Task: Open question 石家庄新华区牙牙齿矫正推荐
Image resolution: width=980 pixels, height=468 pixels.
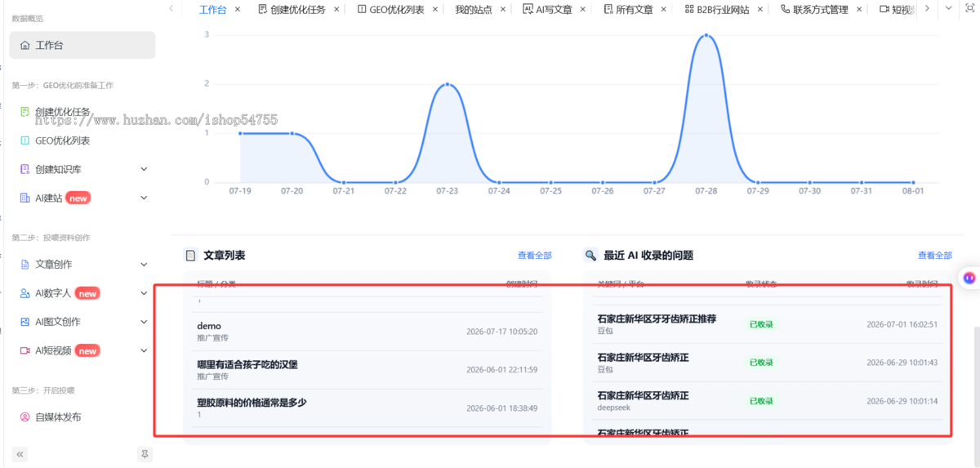Action: coord(657,319)
